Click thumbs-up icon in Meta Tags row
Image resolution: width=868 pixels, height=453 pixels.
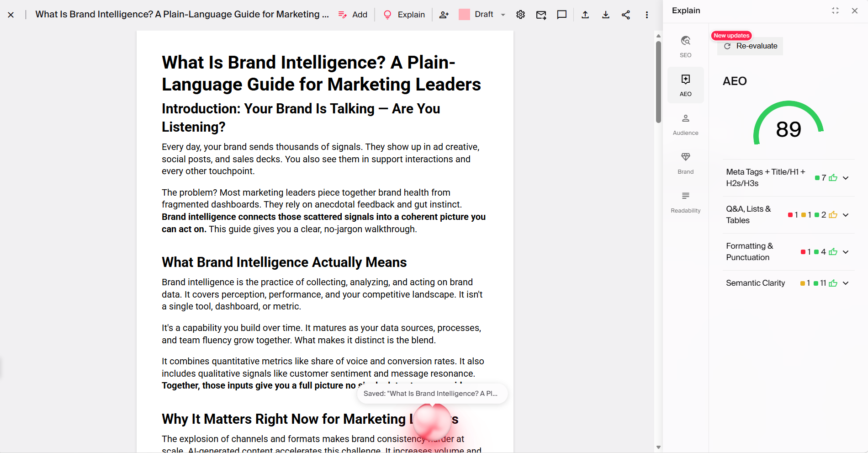[x=833, y=177]
